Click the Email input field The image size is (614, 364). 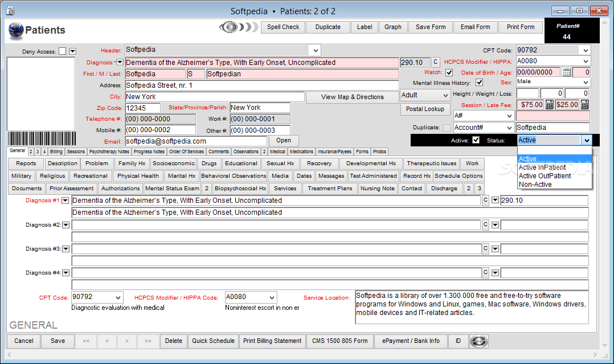196,141
